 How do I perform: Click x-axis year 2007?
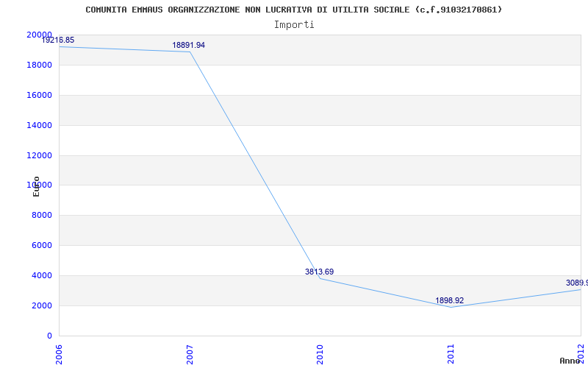coord(190,354)
